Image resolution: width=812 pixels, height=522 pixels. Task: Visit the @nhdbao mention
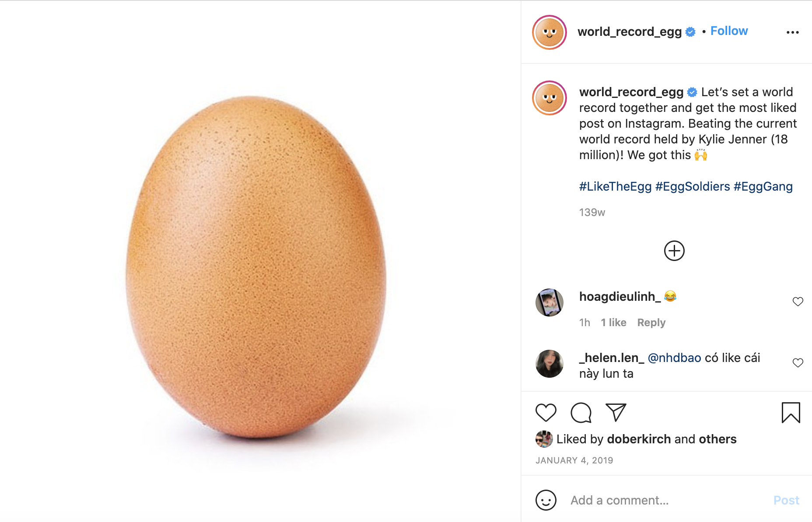674,358
